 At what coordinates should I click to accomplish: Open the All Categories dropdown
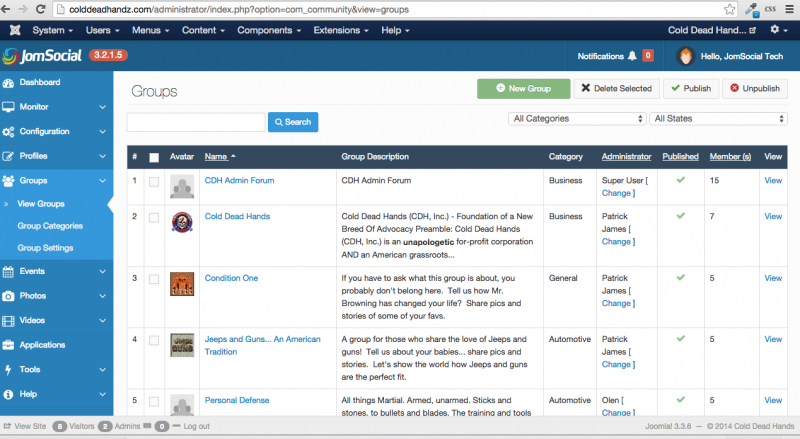(577, 118)
